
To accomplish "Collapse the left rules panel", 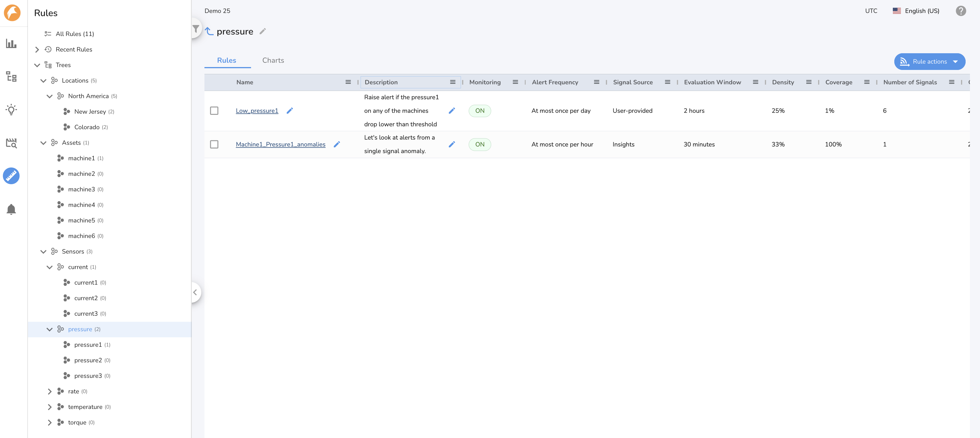I will pyautogui.click(x=195, y=292).
